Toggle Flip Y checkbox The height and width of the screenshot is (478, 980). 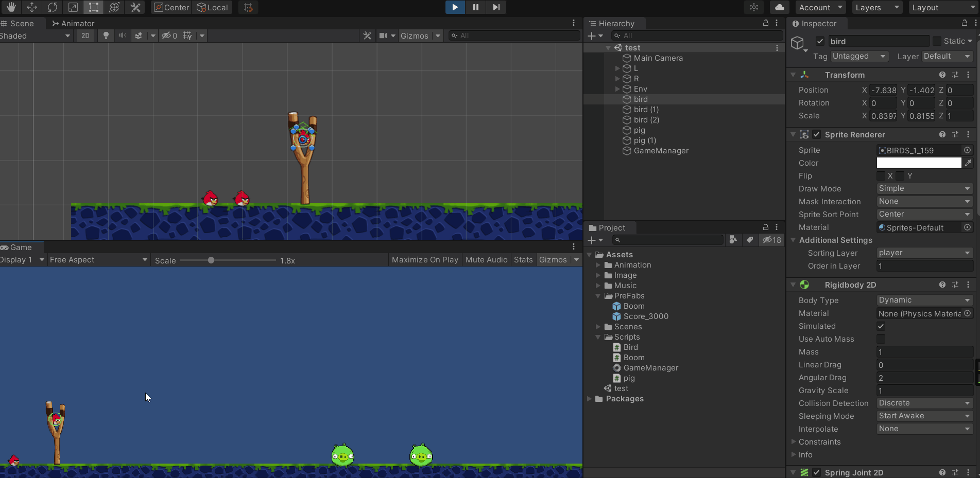[900, 176]
